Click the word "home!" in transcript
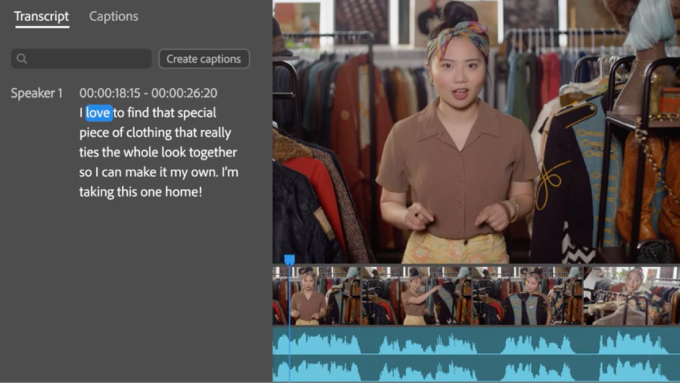The width and height of the screenshot is (680, 383). [x=183, y=192]
